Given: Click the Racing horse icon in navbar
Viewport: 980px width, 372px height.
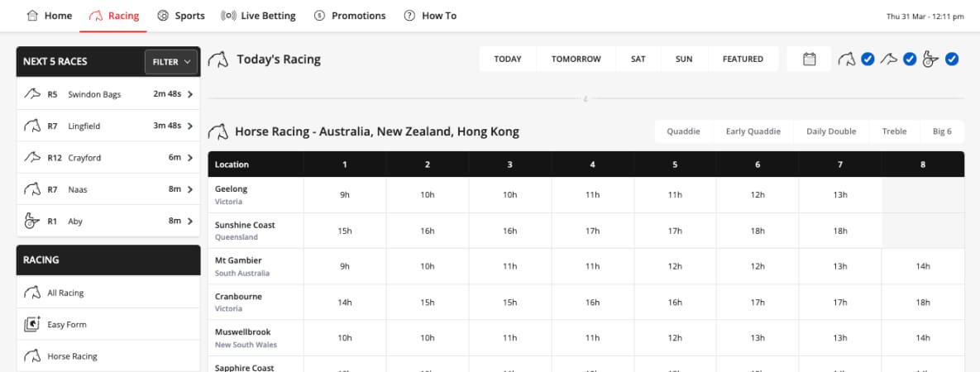Looking at the screenshot, I should 96,16.
